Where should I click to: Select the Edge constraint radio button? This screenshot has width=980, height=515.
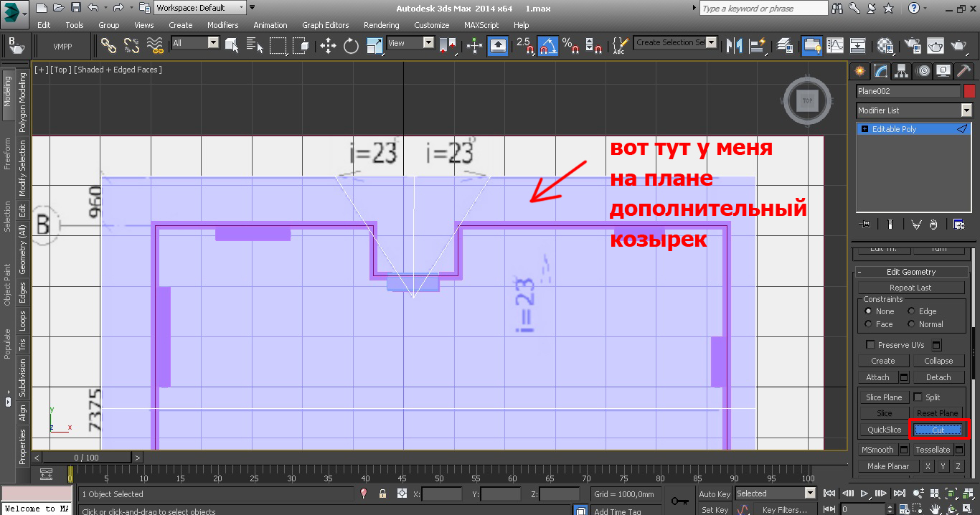coord(912,311)
